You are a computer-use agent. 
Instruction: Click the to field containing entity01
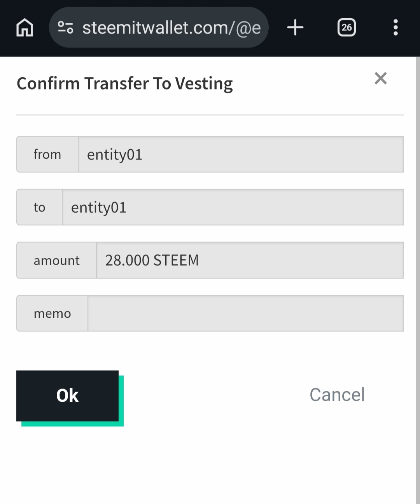tap(233, 207)
